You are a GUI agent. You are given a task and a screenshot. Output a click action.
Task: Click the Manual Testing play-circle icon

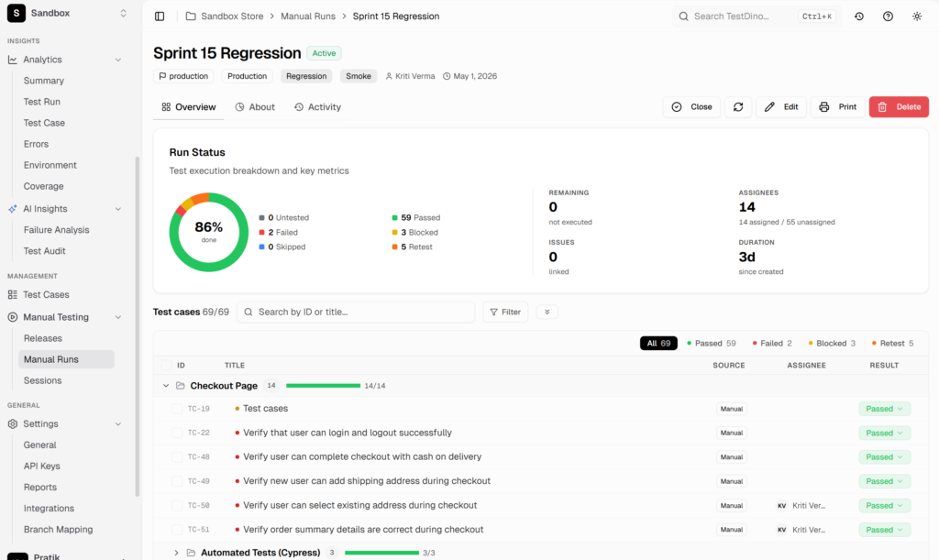(13, 317)
